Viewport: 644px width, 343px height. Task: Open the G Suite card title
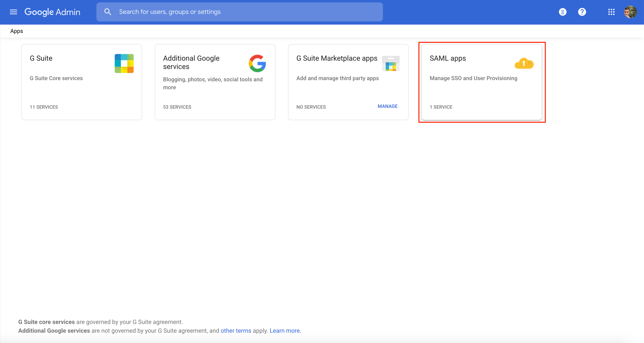click(x=41, y=58)
